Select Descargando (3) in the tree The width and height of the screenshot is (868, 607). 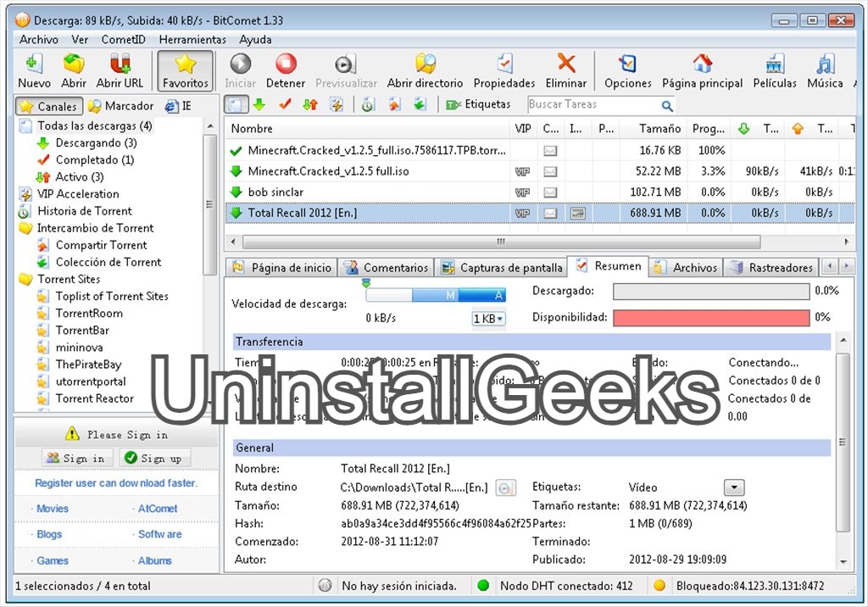(96, 143)
